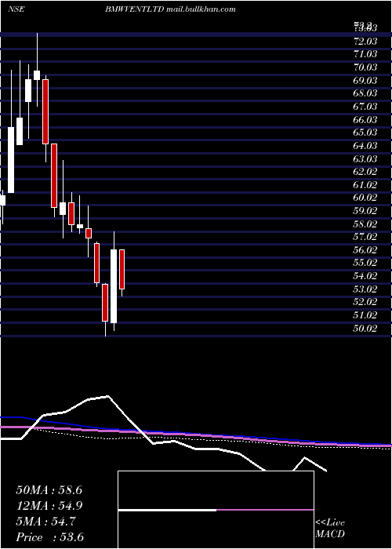Click the 53.02 price axis label
The height and width of the screenshot is (549, 392).
click(x=365, y=289)
